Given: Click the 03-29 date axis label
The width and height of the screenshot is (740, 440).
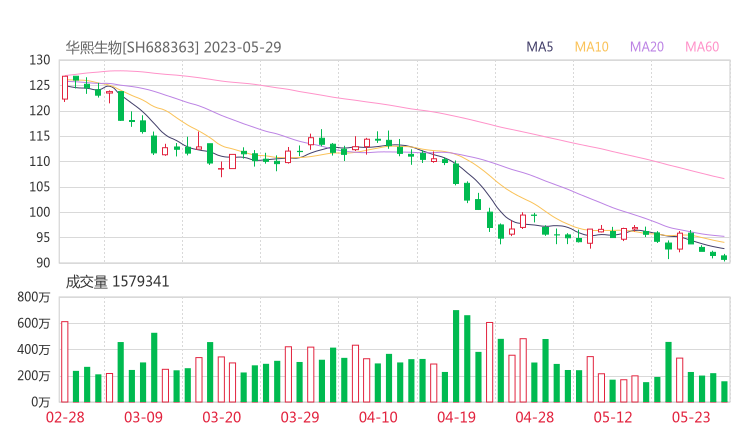Looking at the screenshot, I should 300,417.
